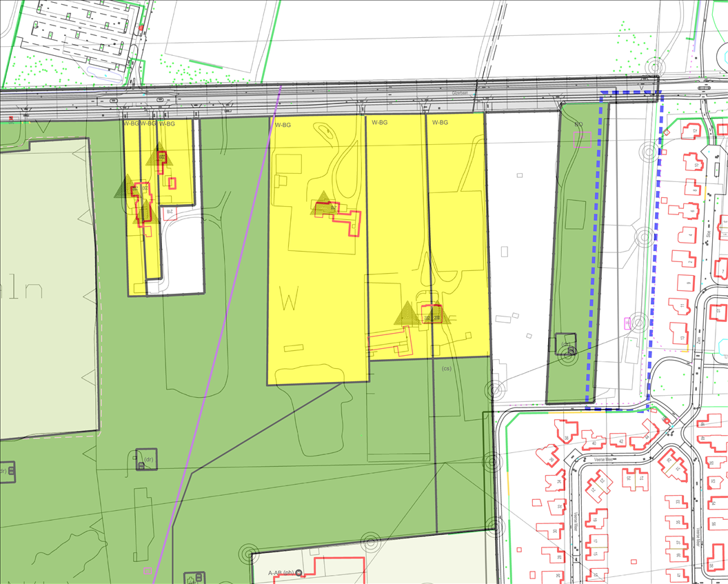Click the hatched triangle marker on building 220
Screen dimensions: 728x584
(159, 154)
